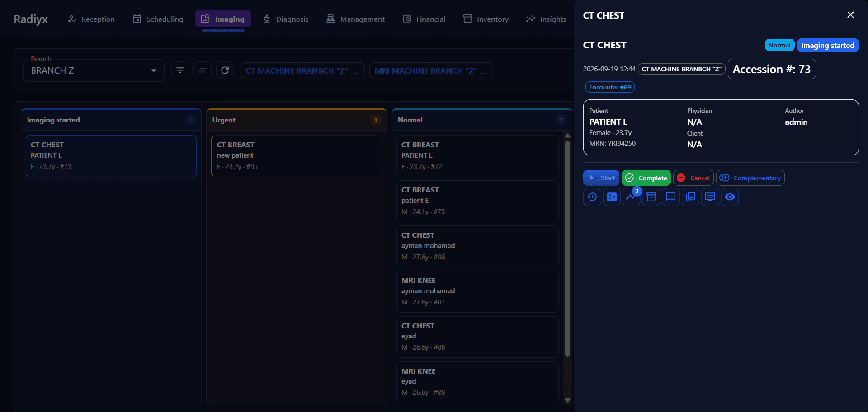Close the CT CHEST detail panel

tap(850, 15)
